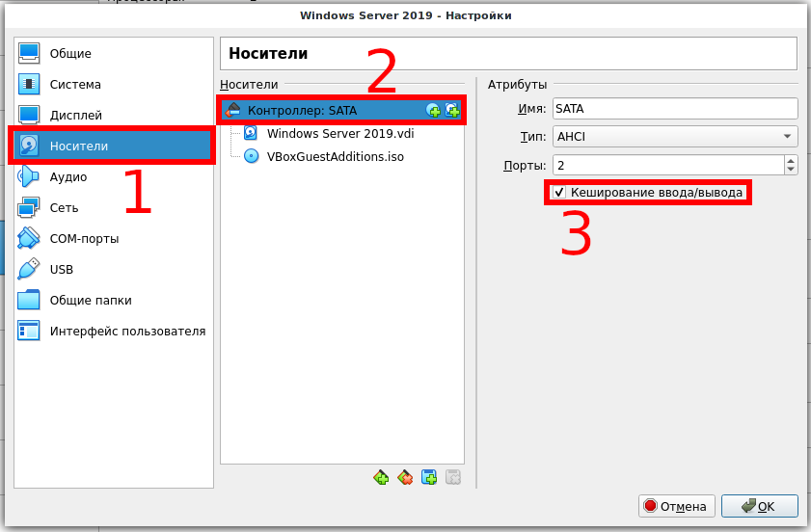Image resolution: width=811 pixels, height=532 pixels.
Task: Select the USB settings section
Action: click(x=61, y=269)
